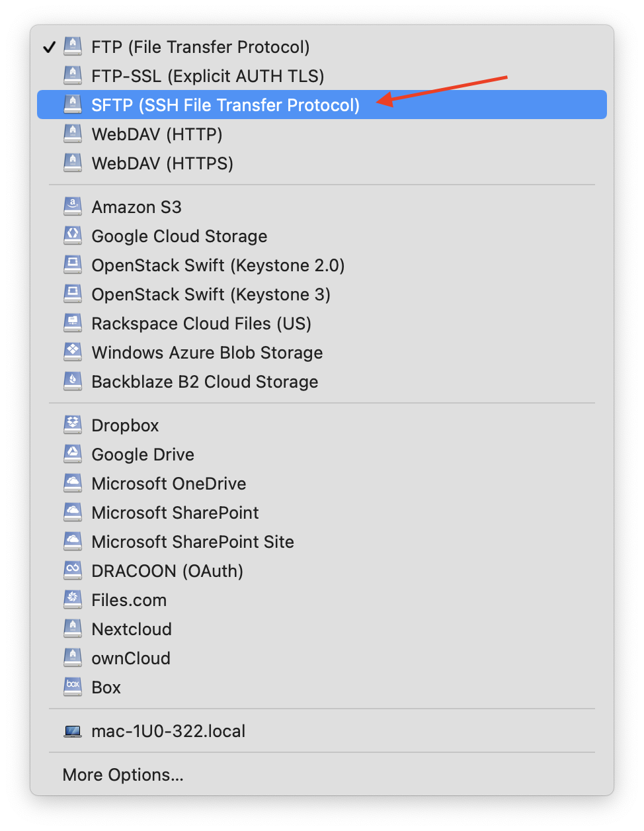Select Windows Azure Blob Storage
Screen dimensions: 644x831
click(x=322, y=352)
